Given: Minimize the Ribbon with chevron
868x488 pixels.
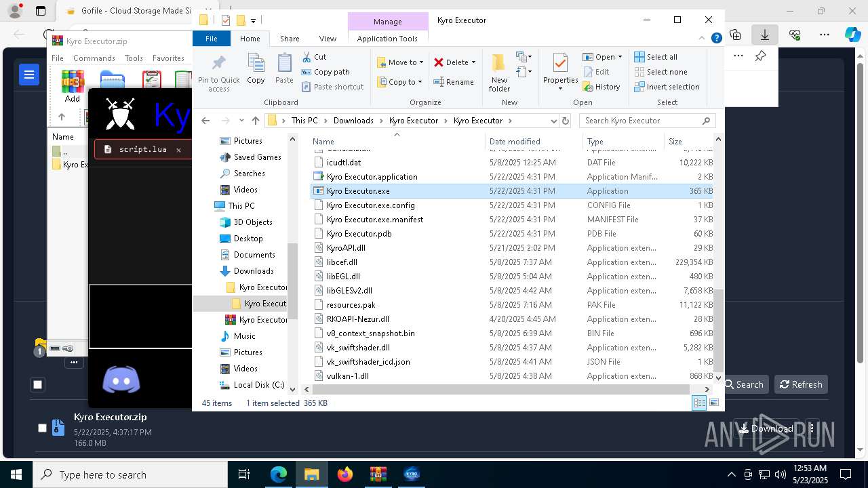Looking at the screenshot, I should tap(703, 39).
